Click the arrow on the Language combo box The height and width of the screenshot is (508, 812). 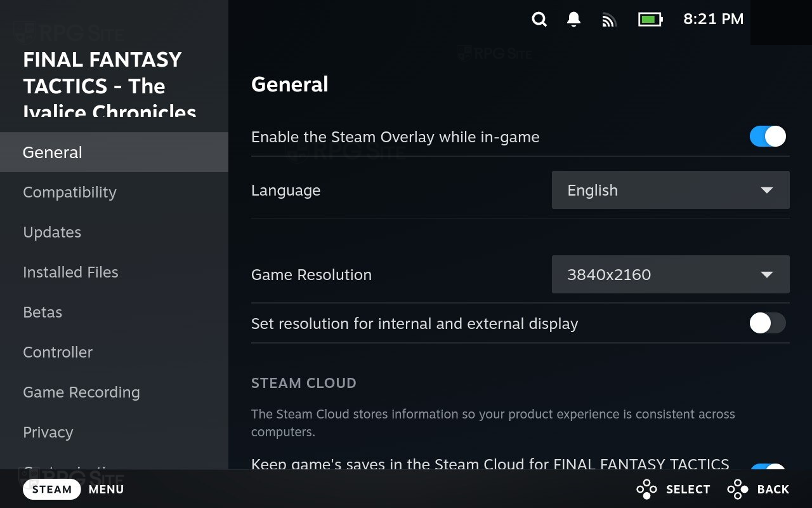click(766, 190)
